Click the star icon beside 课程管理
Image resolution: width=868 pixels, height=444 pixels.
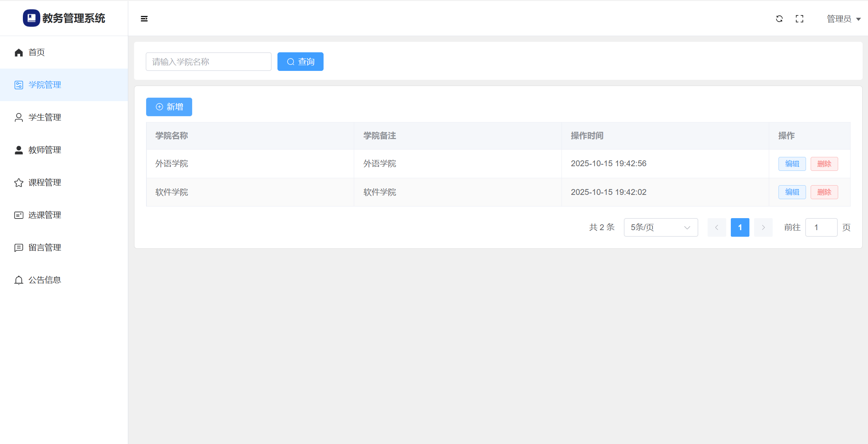coord(19,182)
